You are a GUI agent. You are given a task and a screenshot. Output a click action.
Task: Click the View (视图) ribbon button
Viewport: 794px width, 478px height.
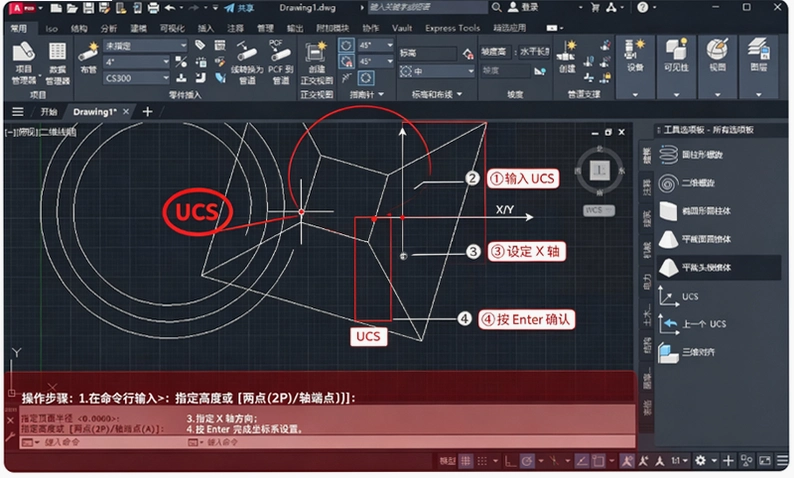click(x=717, y=56)
